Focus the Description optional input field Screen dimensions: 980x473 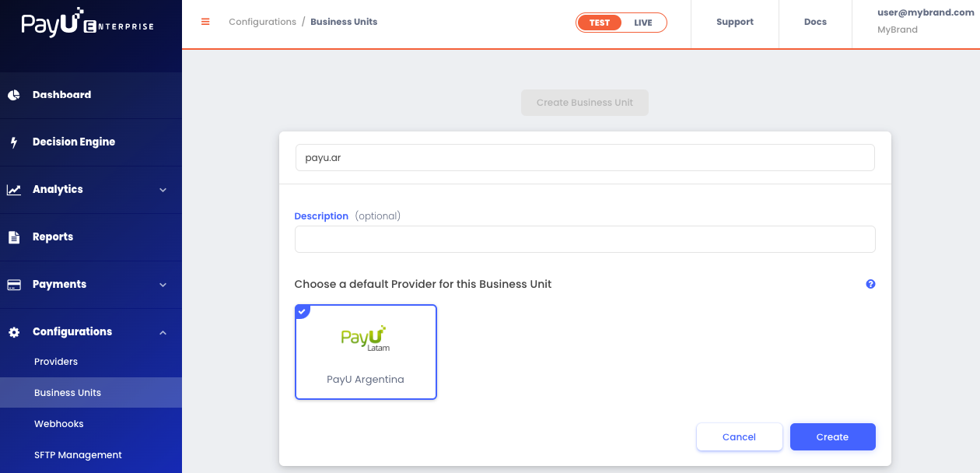click(x=585, y=239)
